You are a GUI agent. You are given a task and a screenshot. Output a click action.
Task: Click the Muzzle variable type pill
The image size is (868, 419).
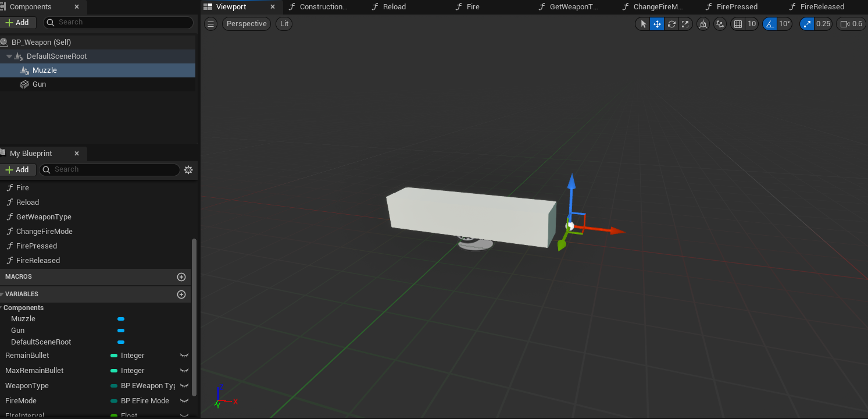pos(121,319)
